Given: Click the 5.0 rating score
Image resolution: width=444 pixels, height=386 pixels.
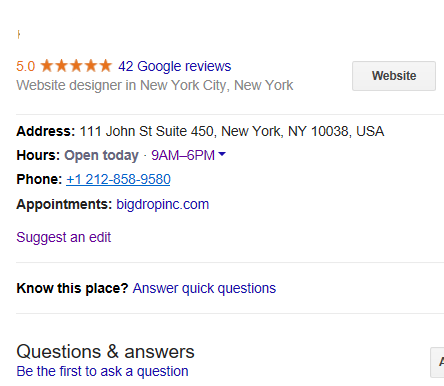Looking at the screenshot, I should pyautogui.click(x=26, y=66).
